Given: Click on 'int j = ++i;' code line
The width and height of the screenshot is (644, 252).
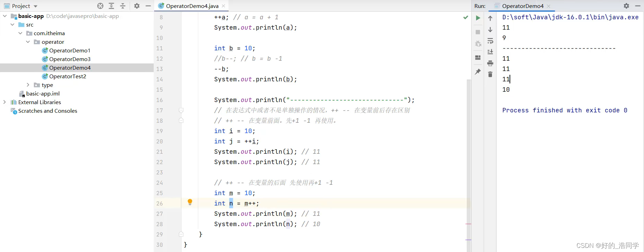Looking at the screenshot, I should [237, 141].
